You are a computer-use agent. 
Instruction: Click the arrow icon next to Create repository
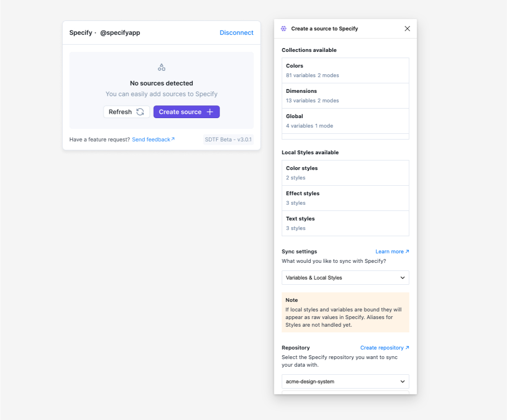point(407,348)
